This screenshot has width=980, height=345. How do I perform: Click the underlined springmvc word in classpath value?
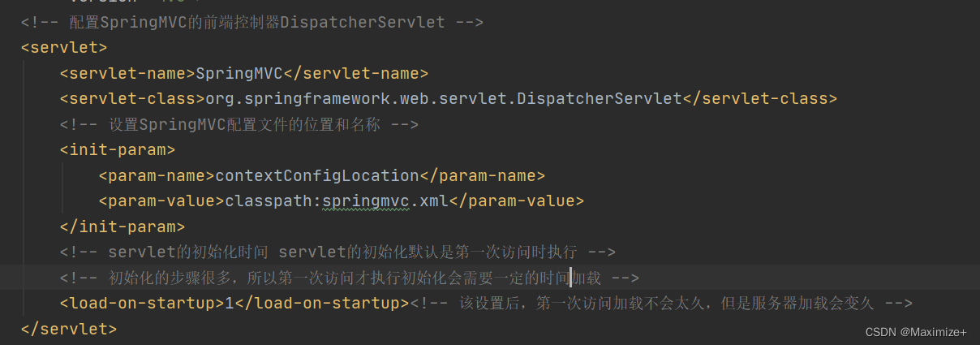365,201
